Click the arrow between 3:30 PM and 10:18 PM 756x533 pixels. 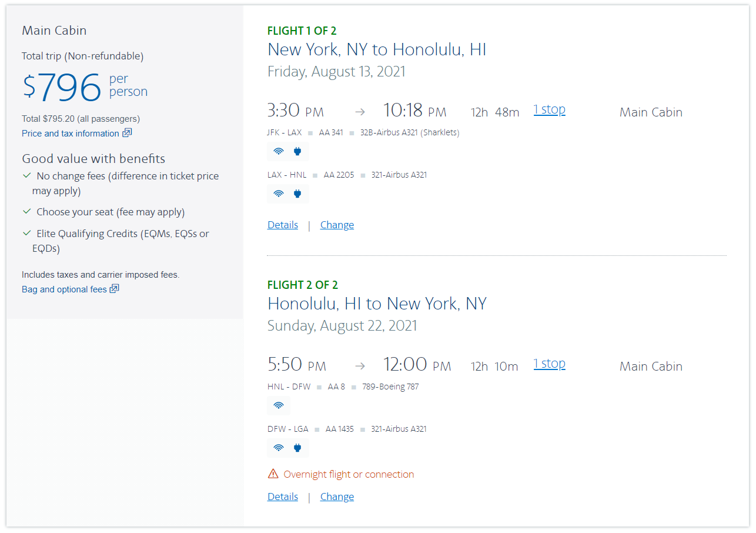(360, 111)
